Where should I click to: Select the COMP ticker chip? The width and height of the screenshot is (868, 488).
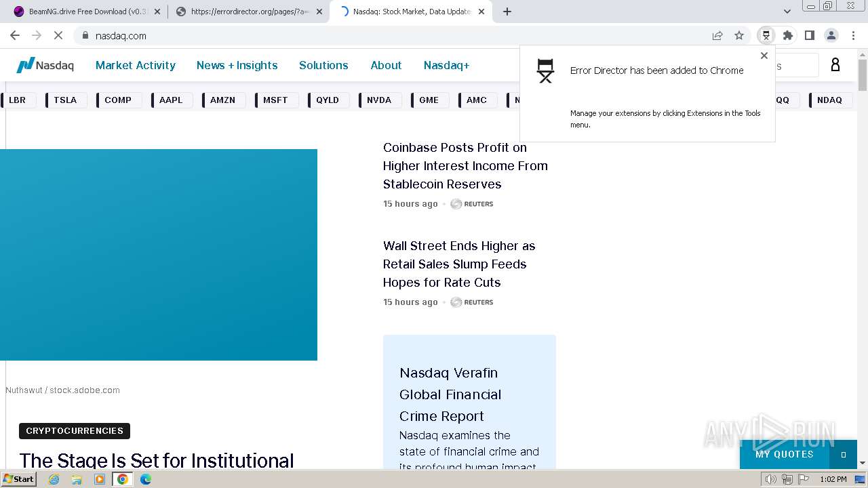pos(118,100)
